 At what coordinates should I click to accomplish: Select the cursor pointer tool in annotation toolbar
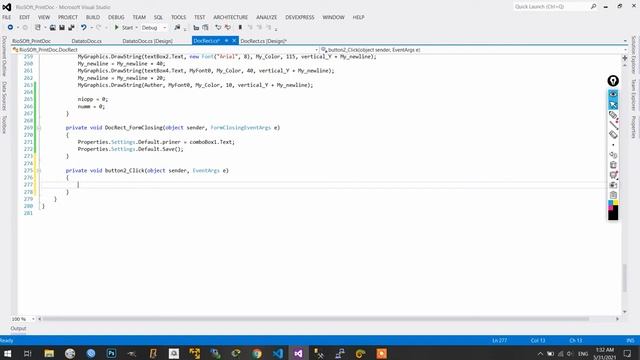click(x=613, y=105)
